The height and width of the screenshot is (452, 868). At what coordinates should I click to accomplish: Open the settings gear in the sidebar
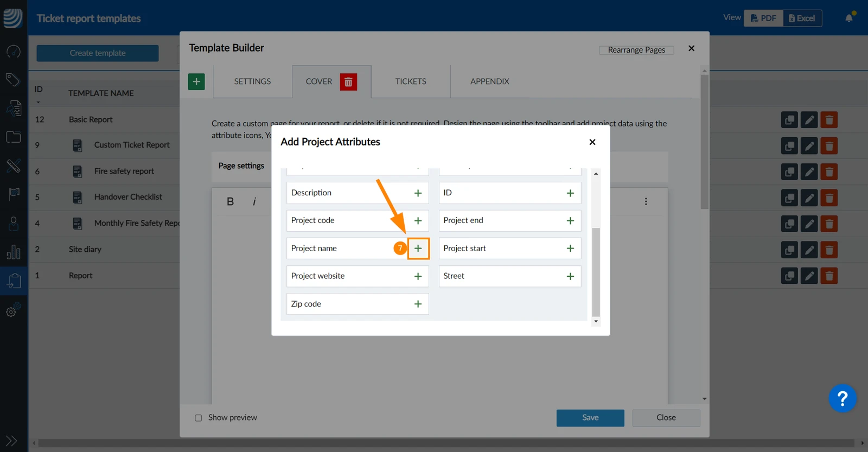point(13,310)
